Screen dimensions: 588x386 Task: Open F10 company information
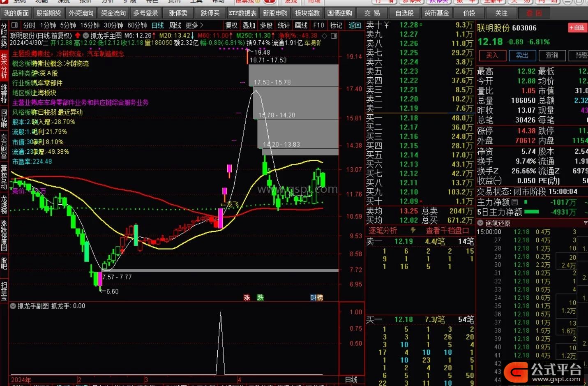318,25
